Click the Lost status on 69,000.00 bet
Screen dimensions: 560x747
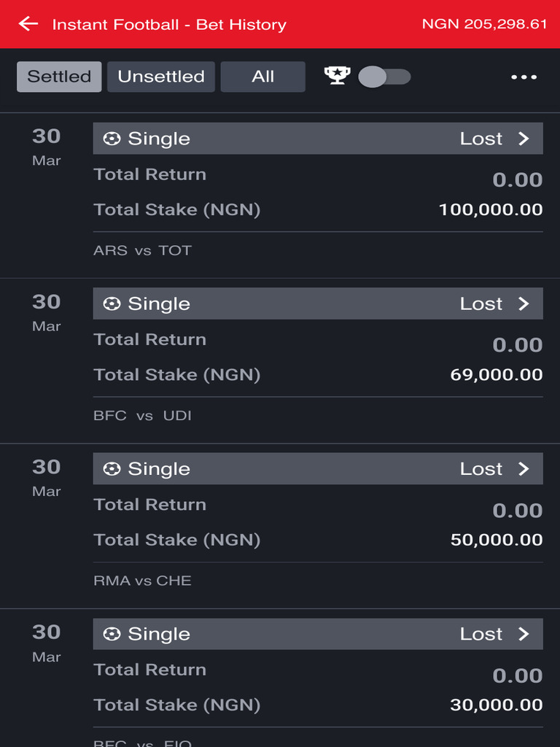(481, 304)
